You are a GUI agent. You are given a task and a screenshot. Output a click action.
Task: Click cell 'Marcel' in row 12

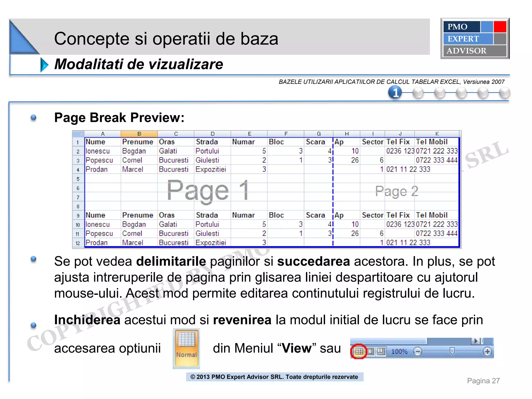pyautogui.click(x=139, y=243)
